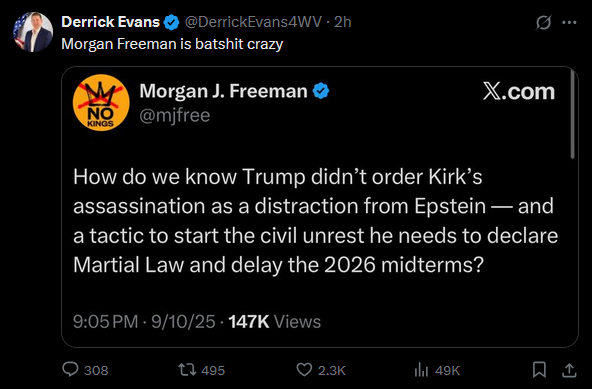Open the reply comment icon
This screenshot has height=389, width=592.
[70, 369]
